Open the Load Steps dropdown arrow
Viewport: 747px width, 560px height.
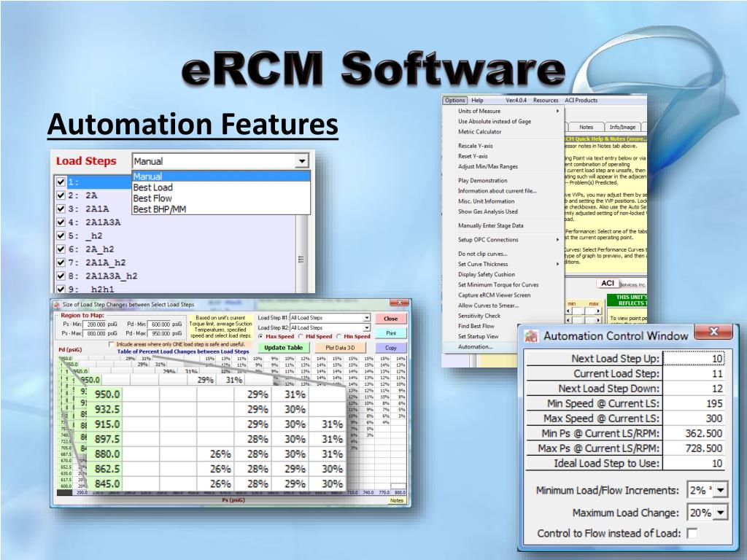click(301, 161)
